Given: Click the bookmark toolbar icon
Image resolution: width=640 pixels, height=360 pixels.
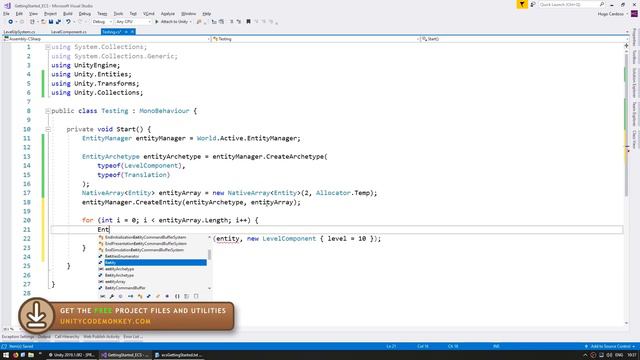Looking at the screenshot, I should (x=248, y=22).
